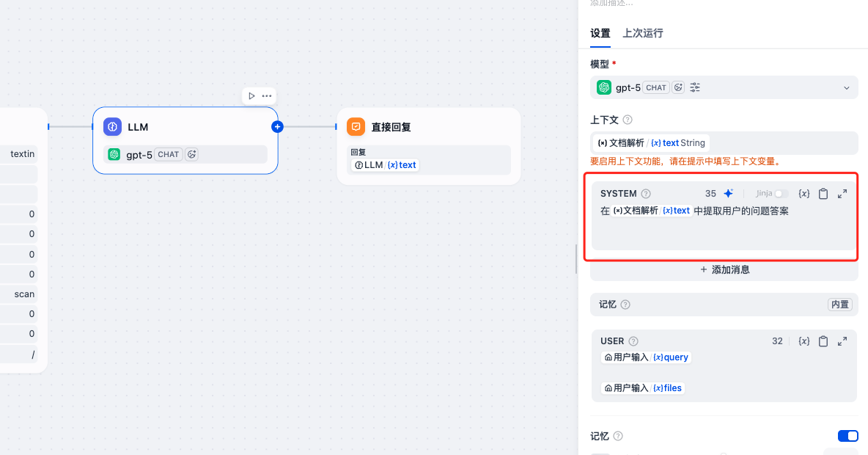The height and width of the screenshot is (455, 868).
Task: Switch to the 上次运行 tab
Action: (643, 33)
